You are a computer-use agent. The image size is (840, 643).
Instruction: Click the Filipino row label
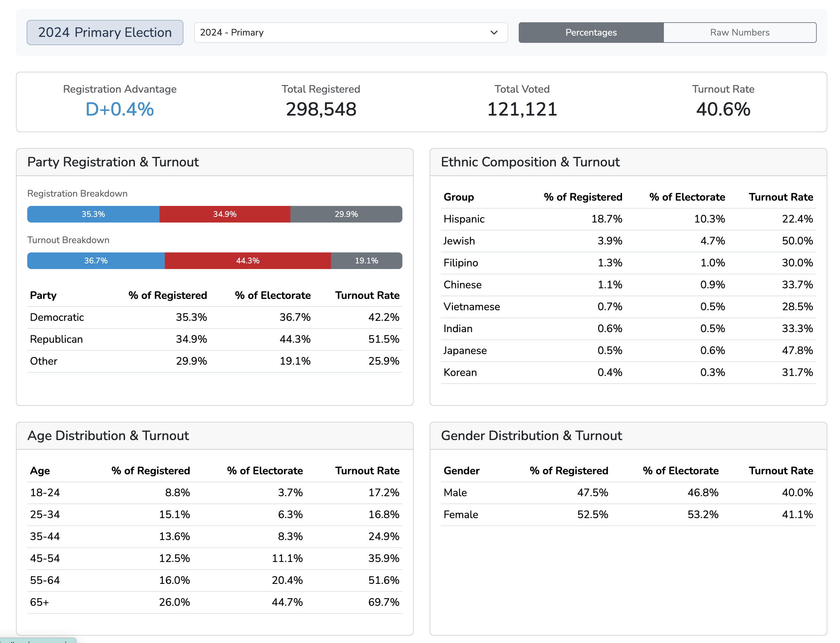coord(461,263)
